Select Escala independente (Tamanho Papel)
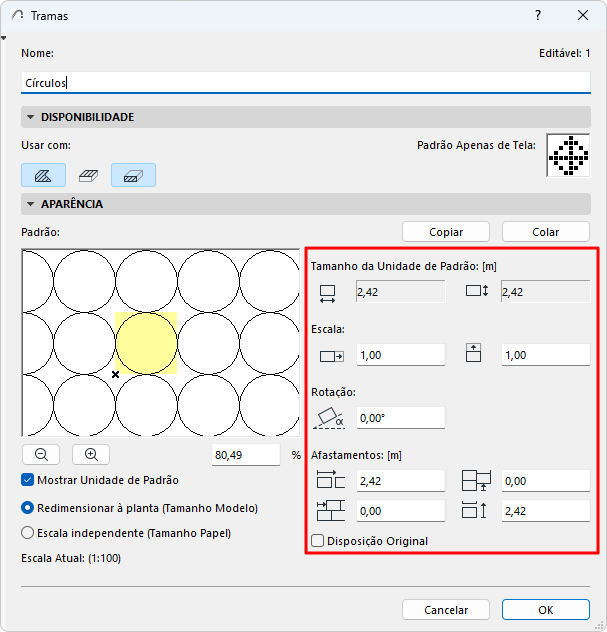 pos(27,533)
